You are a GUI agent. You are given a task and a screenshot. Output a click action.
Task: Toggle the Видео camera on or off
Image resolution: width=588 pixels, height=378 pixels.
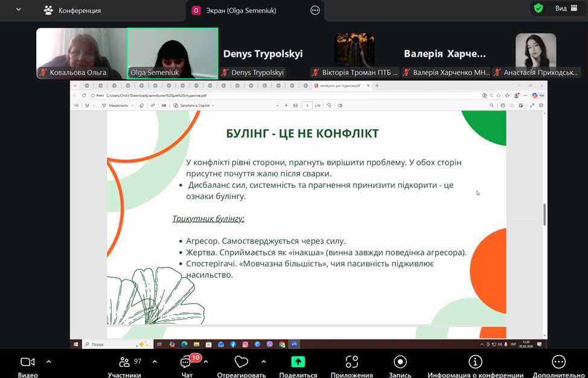click(27, 362)
